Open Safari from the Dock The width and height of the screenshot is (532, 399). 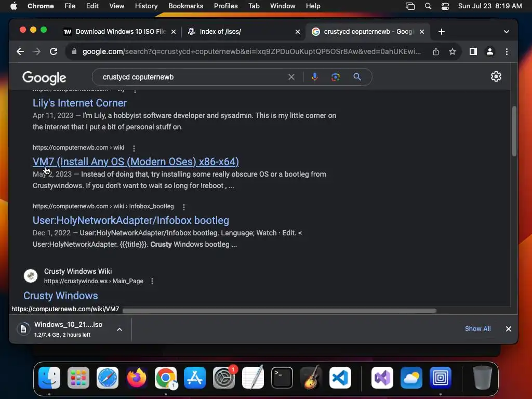click(108, 378)
